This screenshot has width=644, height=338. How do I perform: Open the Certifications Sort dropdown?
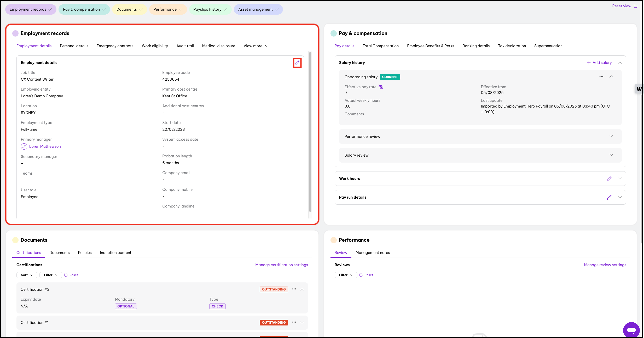tap(27, 275)
